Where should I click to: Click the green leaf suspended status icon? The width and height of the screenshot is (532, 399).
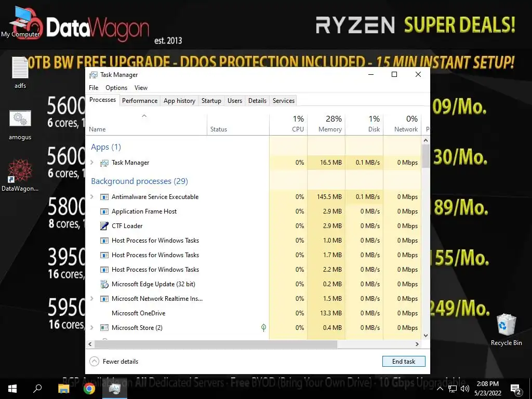[263, 327]
